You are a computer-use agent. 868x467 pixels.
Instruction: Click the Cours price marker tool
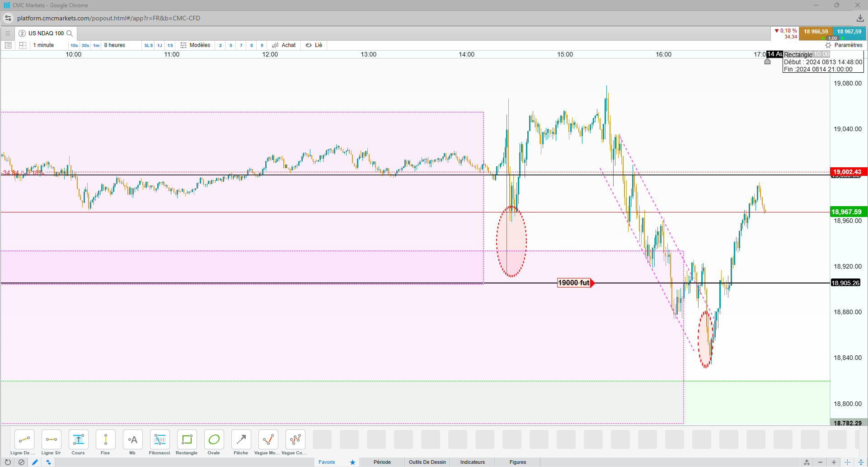(x=78, y=442)
